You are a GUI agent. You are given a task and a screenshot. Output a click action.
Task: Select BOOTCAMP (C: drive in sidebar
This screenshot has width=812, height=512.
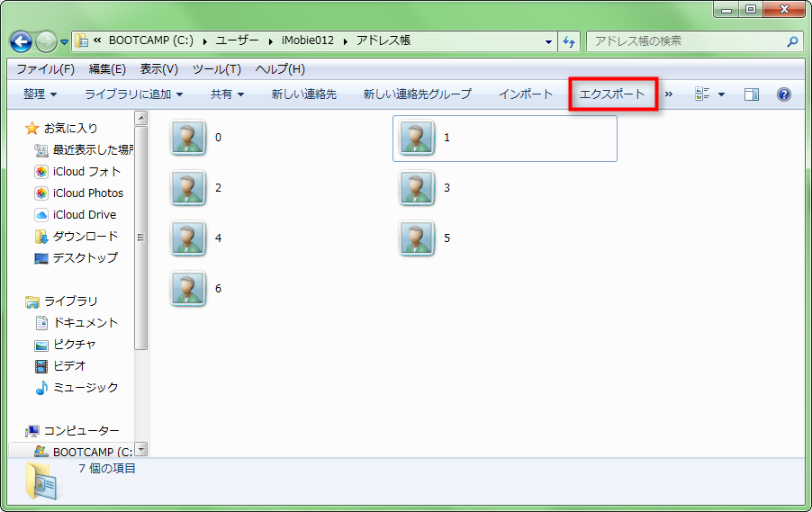coord(83,452)
